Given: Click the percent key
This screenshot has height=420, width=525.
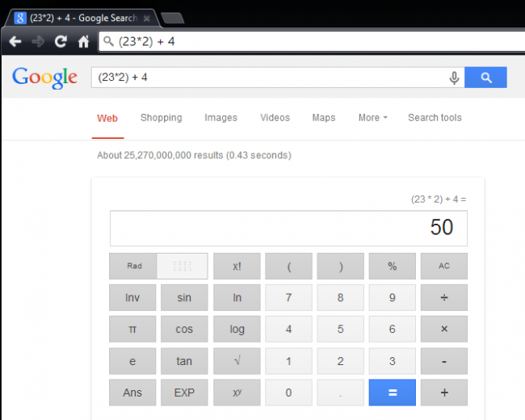Looking at the screenshot, I should (393, 266).
